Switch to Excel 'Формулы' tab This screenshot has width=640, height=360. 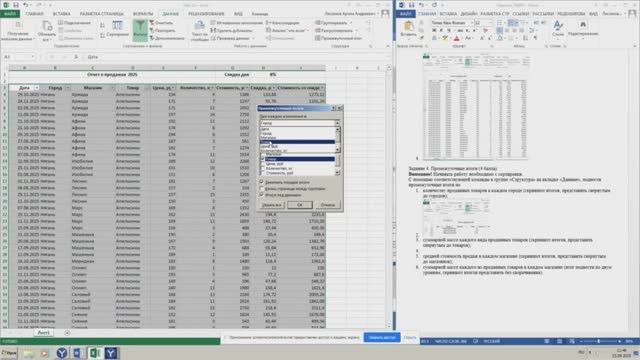click(143, 13)
